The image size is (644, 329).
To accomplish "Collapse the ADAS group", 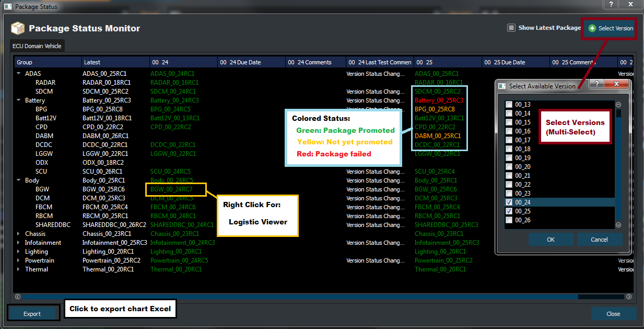I will click(19, 74).
